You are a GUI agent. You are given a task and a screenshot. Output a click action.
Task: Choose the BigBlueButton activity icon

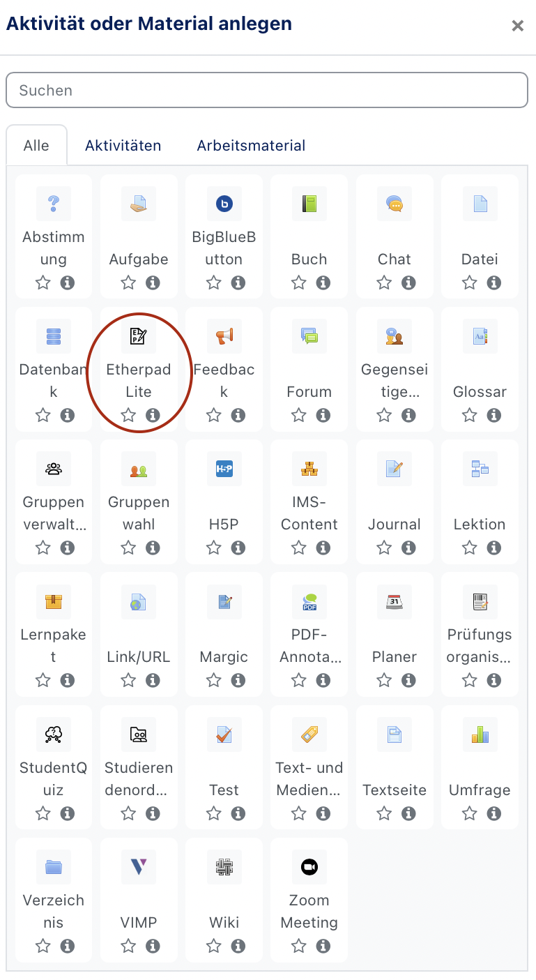point(224,204)
